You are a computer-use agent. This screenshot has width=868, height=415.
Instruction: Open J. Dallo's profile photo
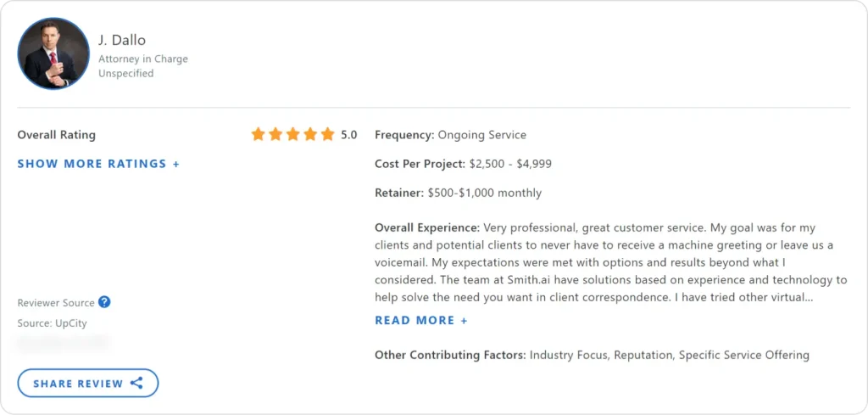(53, 53)
